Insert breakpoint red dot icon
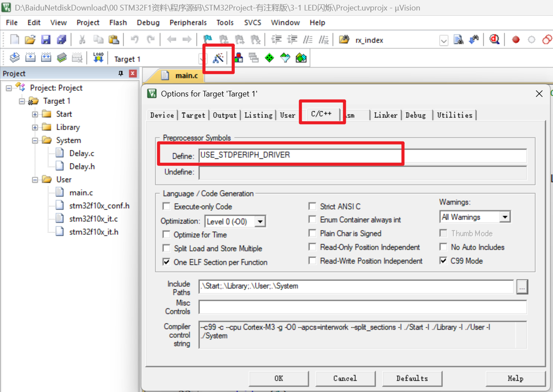The image size is (553, 392). (516, 40)
